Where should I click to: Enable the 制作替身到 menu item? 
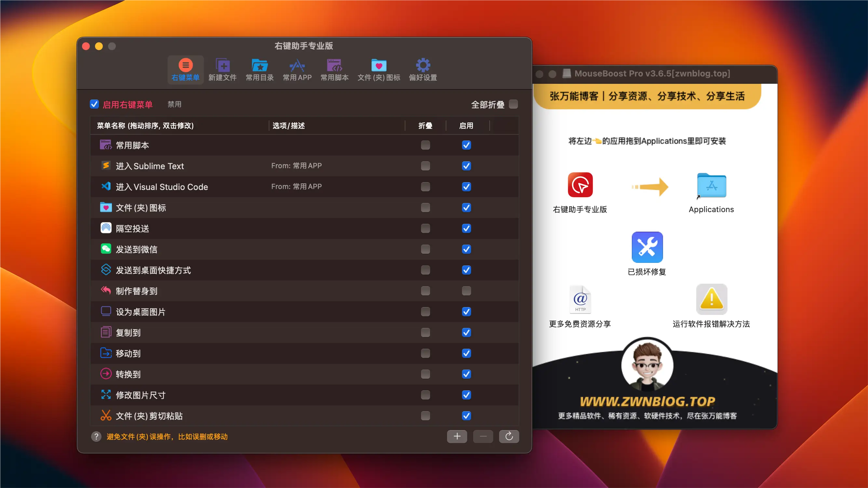pyautogui.click(x=466, y=291)
